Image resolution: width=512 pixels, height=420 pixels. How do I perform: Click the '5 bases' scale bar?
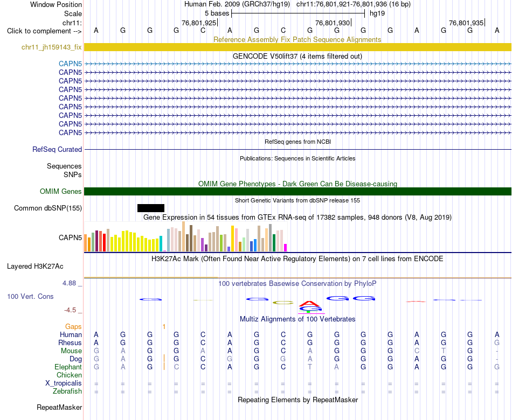pyautogui.click(x=298, y=13)
